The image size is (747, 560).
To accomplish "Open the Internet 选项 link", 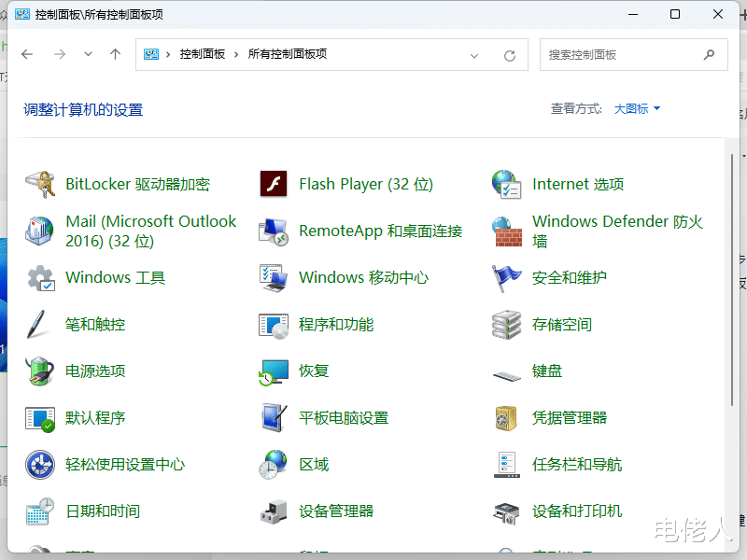I will click(578, 184).
